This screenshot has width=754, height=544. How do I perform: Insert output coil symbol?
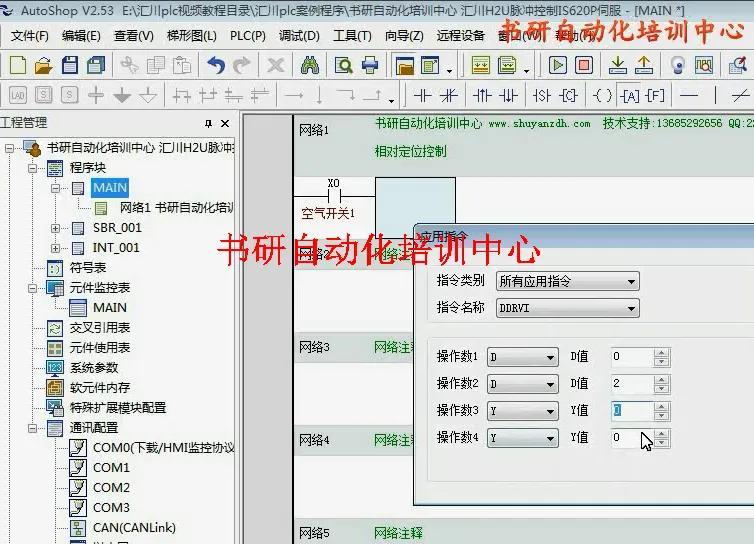point(602,96)
